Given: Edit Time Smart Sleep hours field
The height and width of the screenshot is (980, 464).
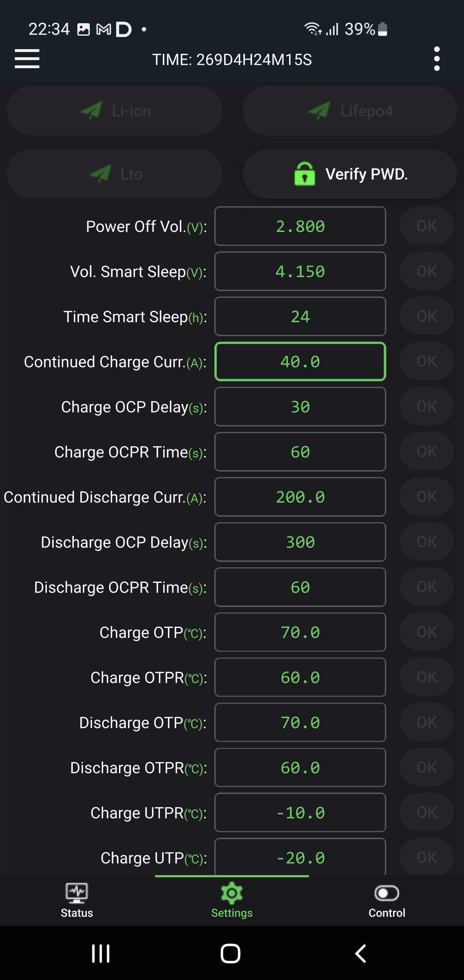Looking at the screenshot, I should 300,316.
